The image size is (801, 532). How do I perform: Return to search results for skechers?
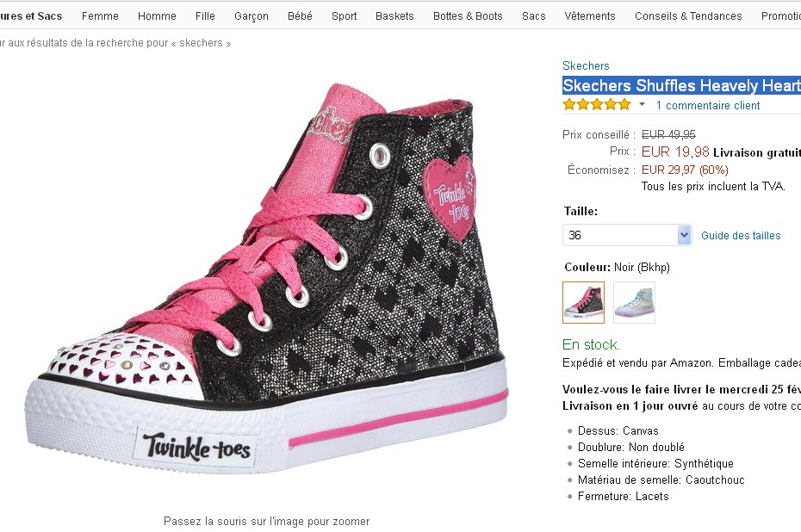115,43
